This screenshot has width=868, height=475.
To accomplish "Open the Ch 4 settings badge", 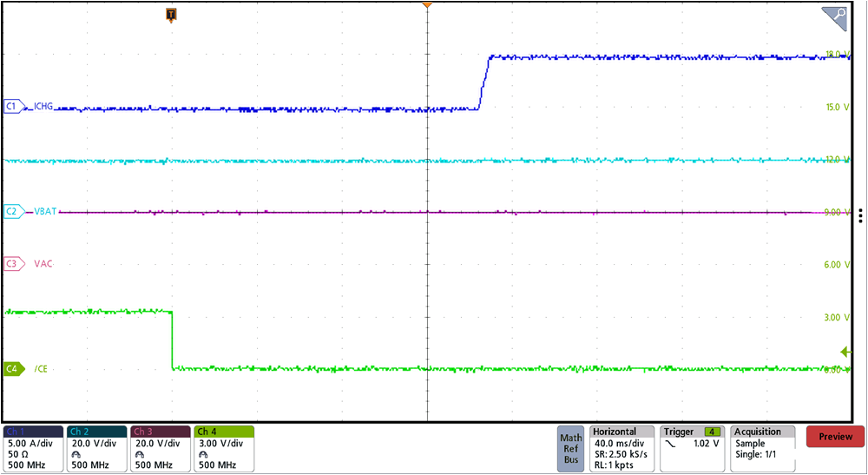I will [x=223, y=448].
